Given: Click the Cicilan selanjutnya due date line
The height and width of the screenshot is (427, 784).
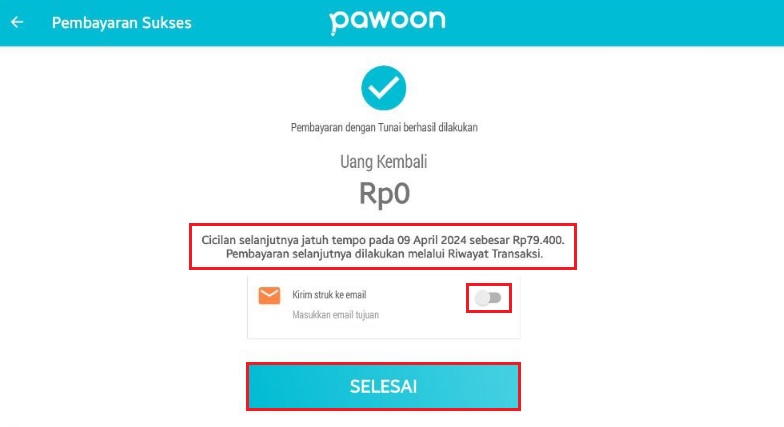Looking at the screenshot, I should click(383, 240).
